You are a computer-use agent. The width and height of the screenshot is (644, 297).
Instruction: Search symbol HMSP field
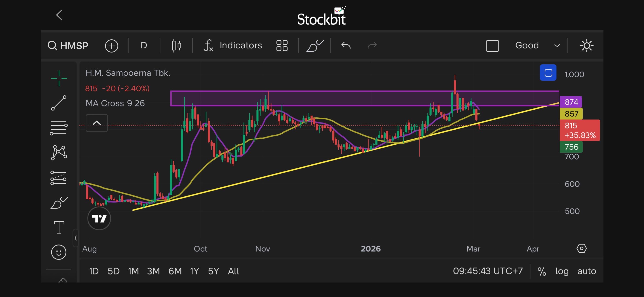point(68,46)
